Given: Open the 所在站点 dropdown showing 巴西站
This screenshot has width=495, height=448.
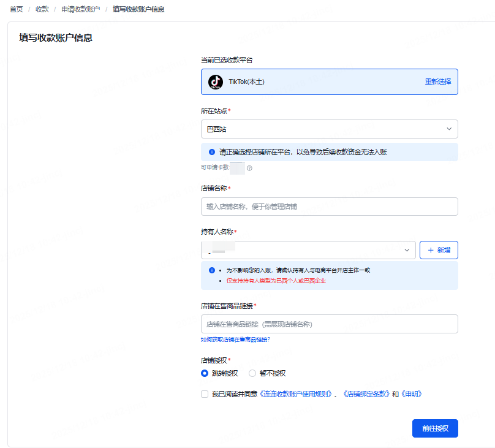Looking at the screenshot, I should (329, 129).
